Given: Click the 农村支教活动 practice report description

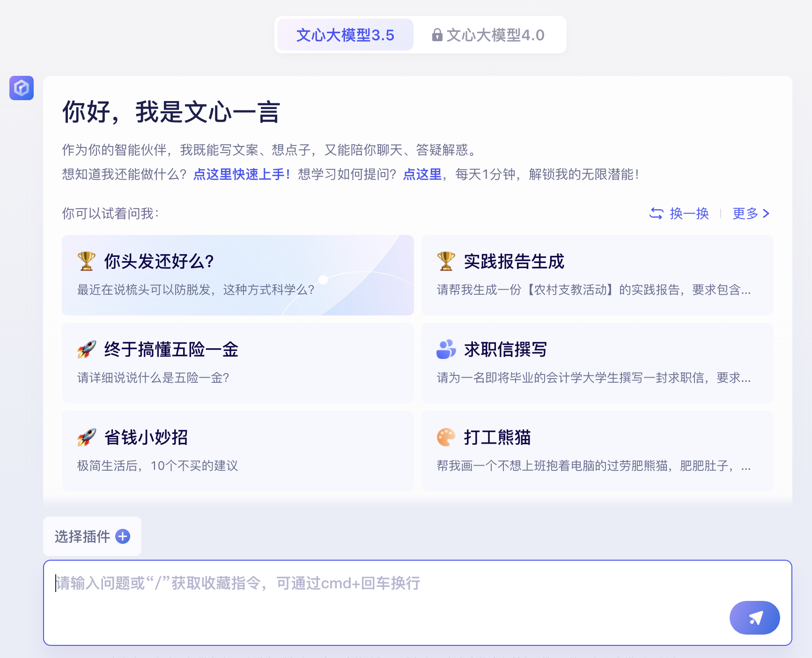Looking at the screenshot, I should [x=594, y=290].
